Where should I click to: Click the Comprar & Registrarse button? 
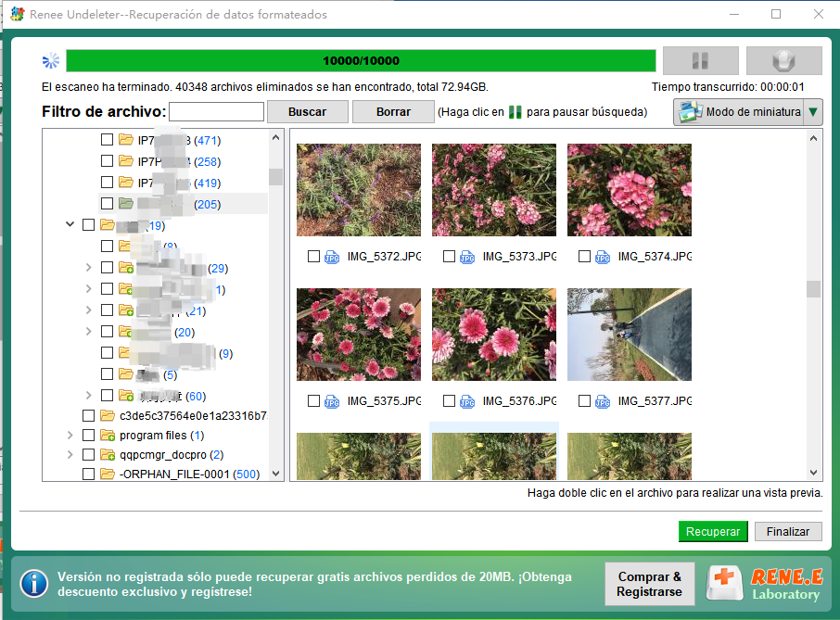pyautogui.click(x=649, y=584)
